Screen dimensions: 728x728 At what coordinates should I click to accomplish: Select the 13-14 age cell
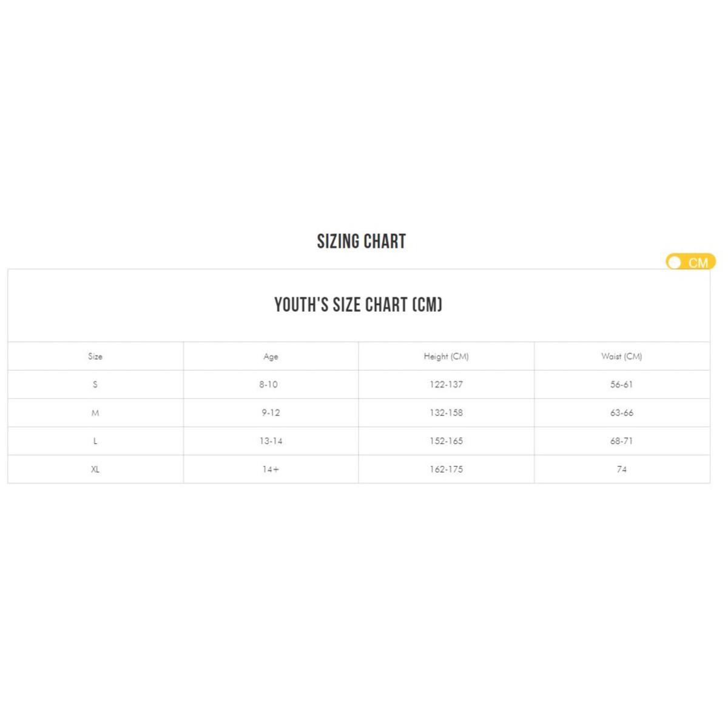271,441
